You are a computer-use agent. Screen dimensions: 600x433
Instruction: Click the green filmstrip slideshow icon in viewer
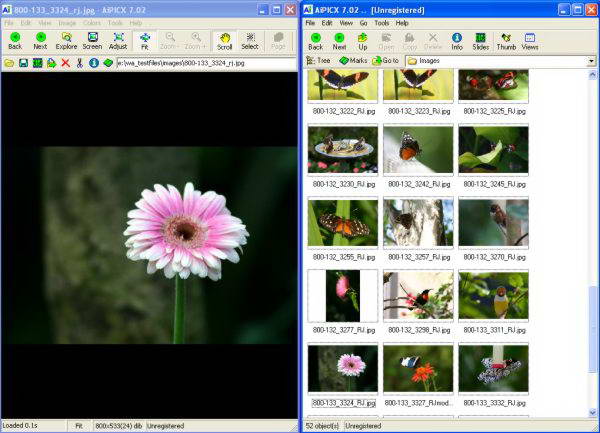tap(38, 63)
